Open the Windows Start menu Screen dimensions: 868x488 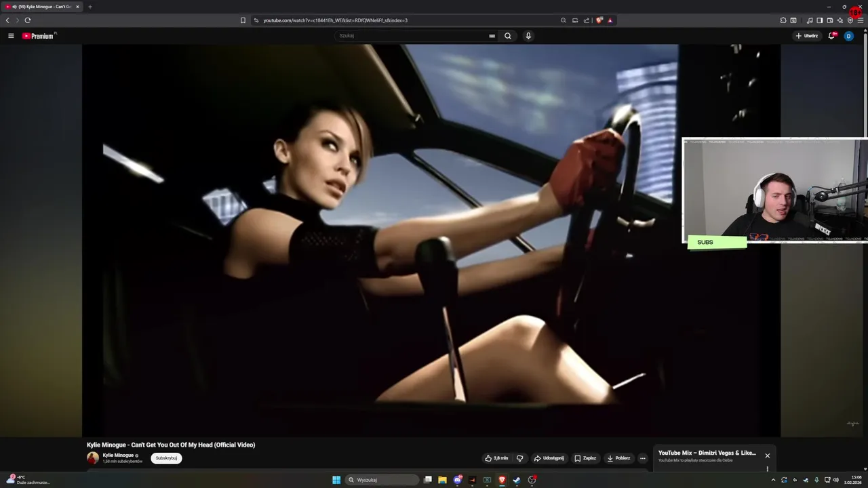336,480
